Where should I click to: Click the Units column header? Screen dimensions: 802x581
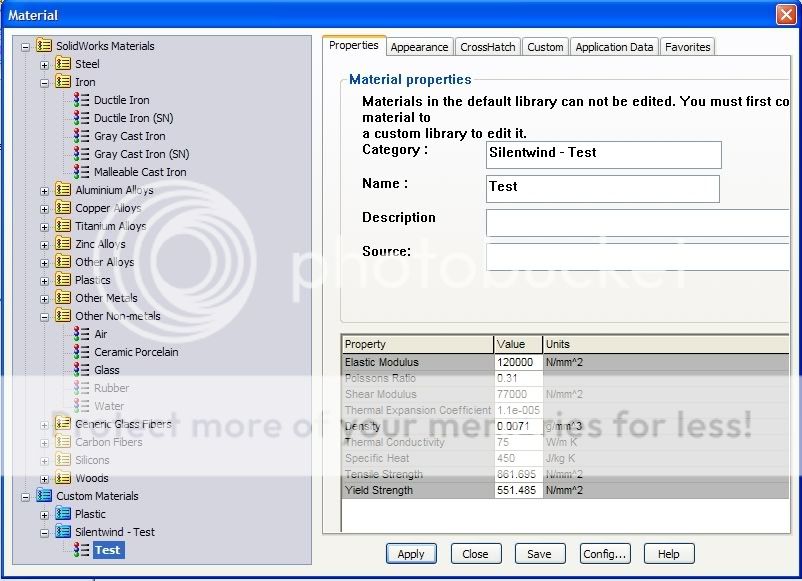(666, 344)
